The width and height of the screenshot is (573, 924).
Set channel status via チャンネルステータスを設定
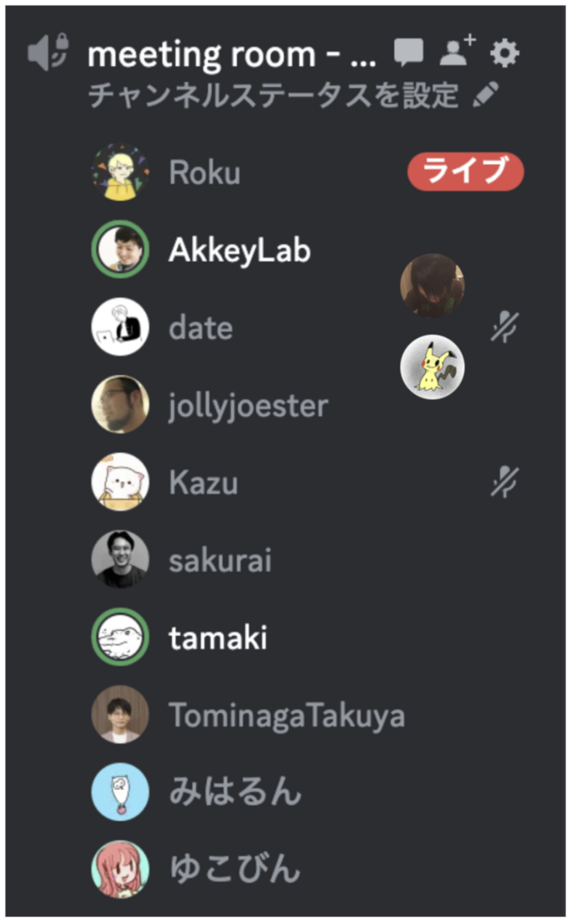(x=273, y=95)
